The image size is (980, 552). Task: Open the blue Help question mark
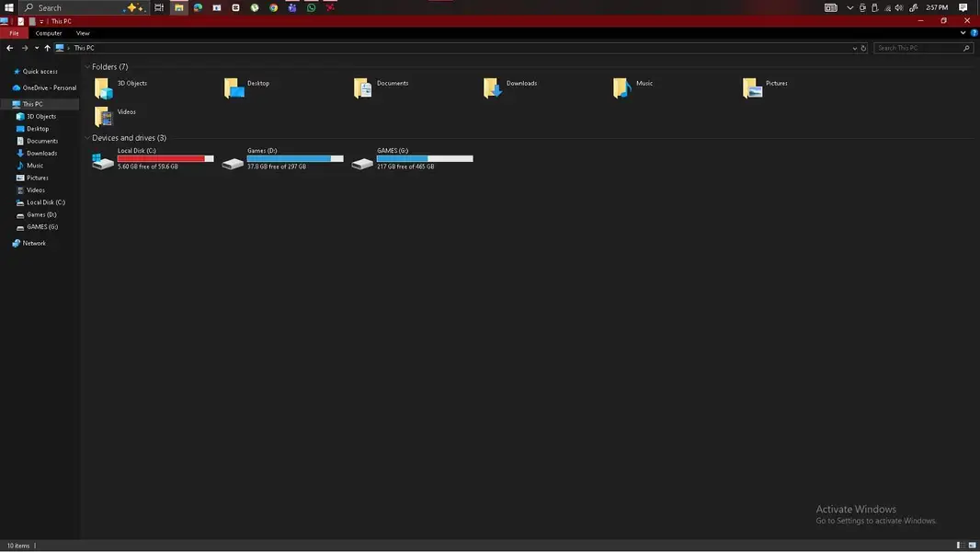[x=974, y=33]
